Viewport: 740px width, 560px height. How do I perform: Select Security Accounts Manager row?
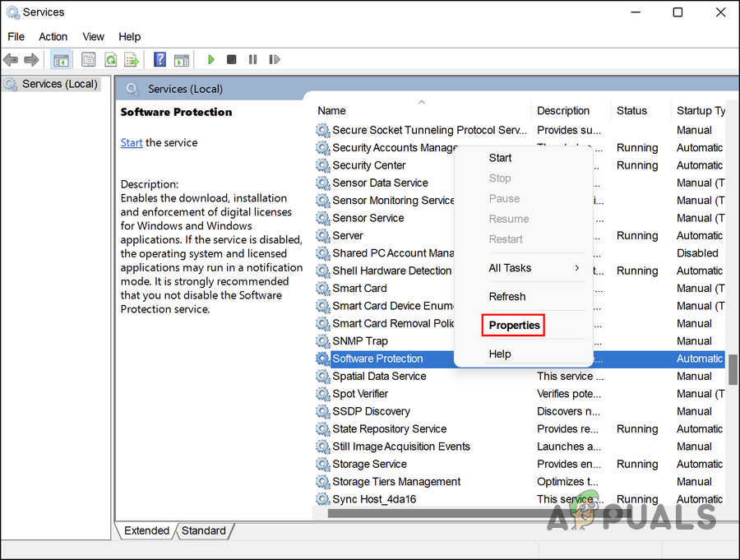(520, 148)
